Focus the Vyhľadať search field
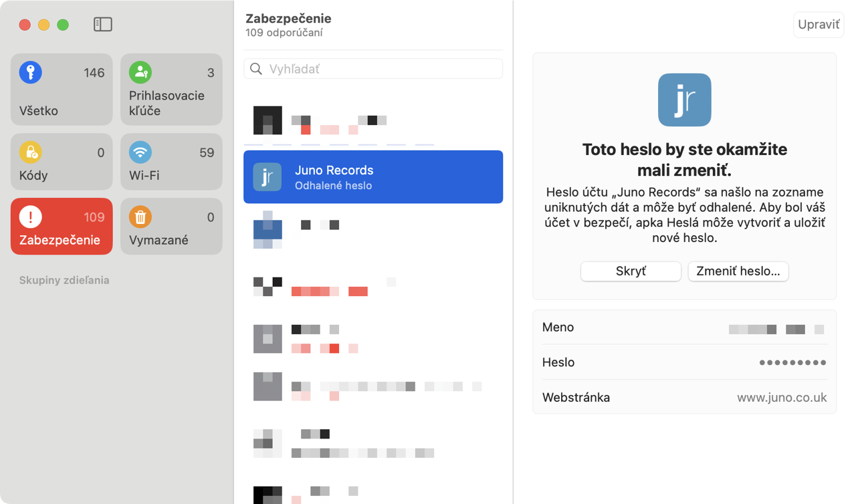 coord(373,69)
